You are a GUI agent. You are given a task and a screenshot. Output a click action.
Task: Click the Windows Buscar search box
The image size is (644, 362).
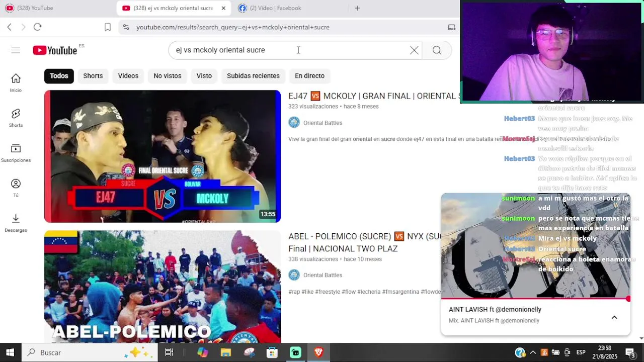(x=89, y=352)
